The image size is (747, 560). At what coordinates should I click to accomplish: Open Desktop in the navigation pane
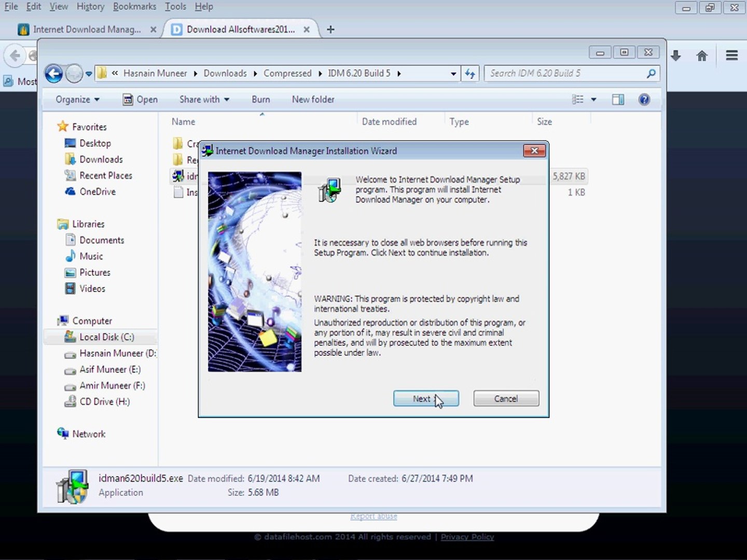(95, 143)
